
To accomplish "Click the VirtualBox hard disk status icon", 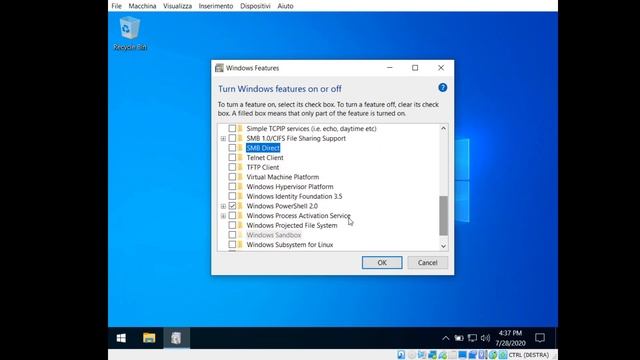I will 401,355.
